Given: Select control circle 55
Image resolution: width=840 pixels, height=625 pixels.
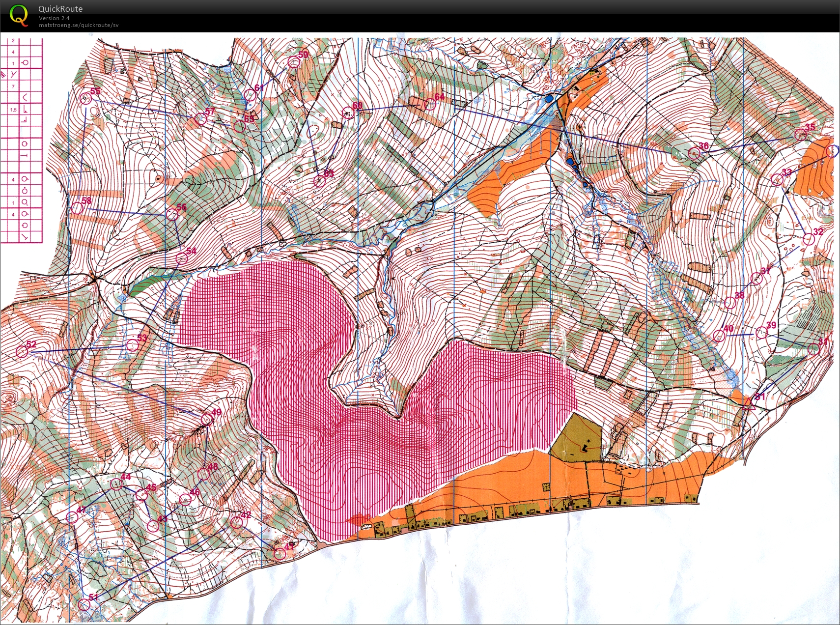Looking at the screenshot, I should pyautogui.click(x=86, y=99).
